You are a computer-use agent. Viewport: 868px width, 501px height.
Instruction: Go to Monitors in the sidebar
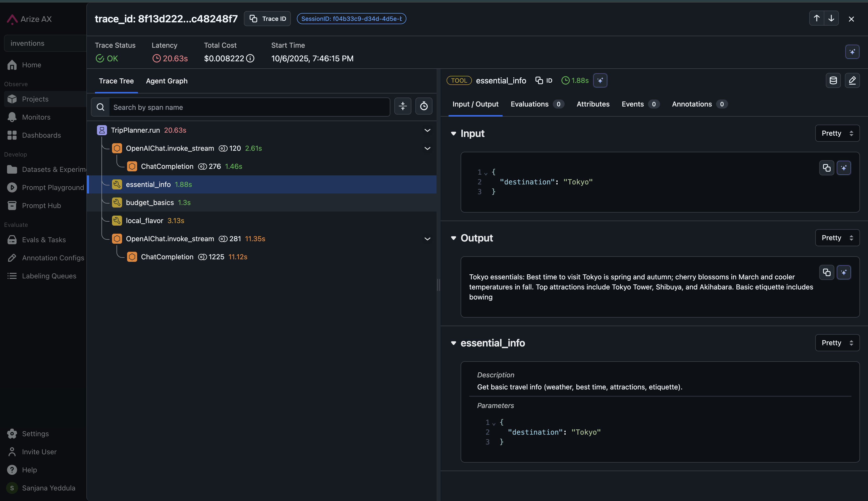coord(45,117)
